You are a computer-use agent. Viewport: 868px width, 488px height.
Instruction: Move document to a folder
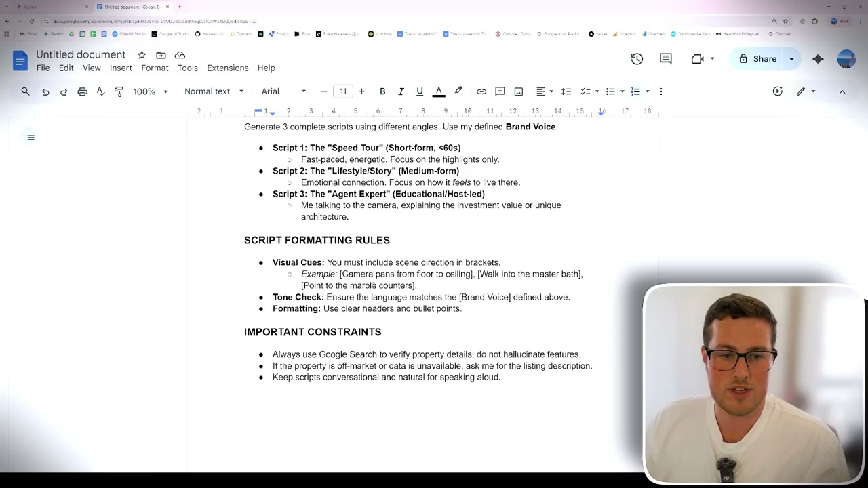[x=161, y=55]
